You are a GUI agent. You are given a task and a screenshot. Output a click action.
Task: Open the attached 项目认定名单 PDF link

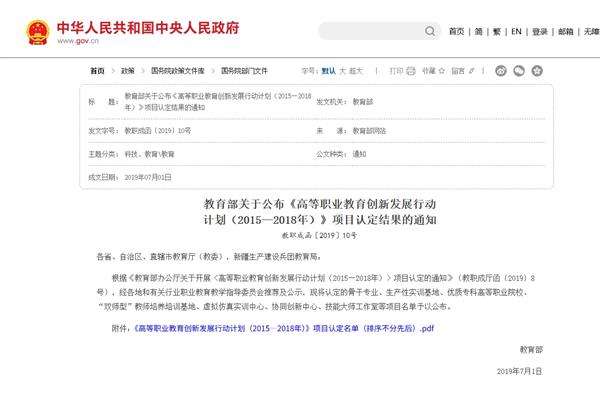(285, 327)
